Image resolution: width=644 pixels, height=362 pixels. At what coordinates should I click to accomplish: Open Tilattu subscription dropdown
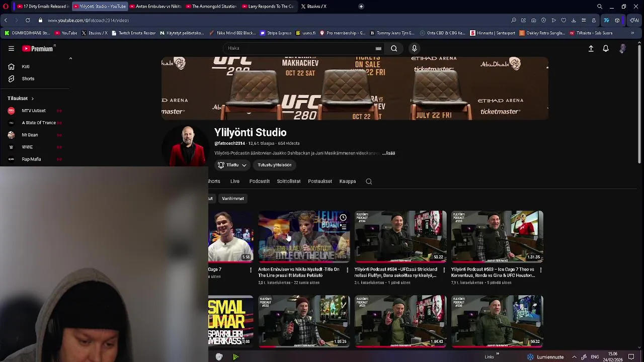click(232, 165)
